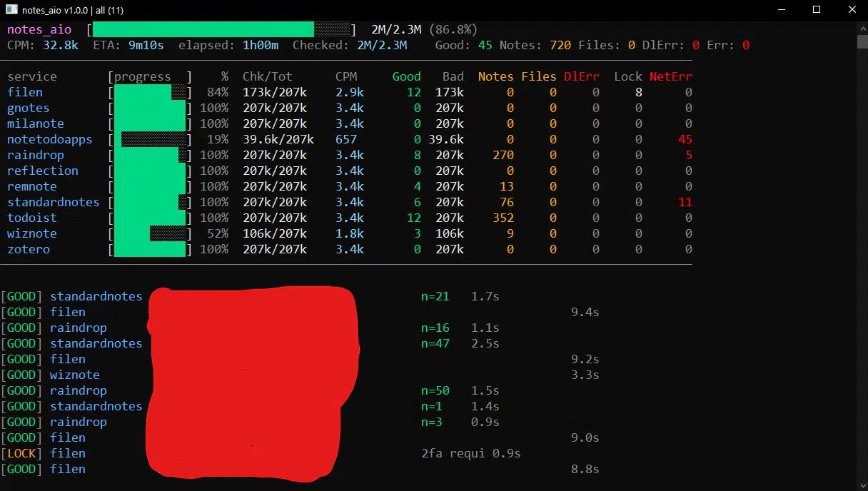868x491 pixels.
Task: Click the '173k/207k' checked count for filen
Action: [x=275, y=92]
